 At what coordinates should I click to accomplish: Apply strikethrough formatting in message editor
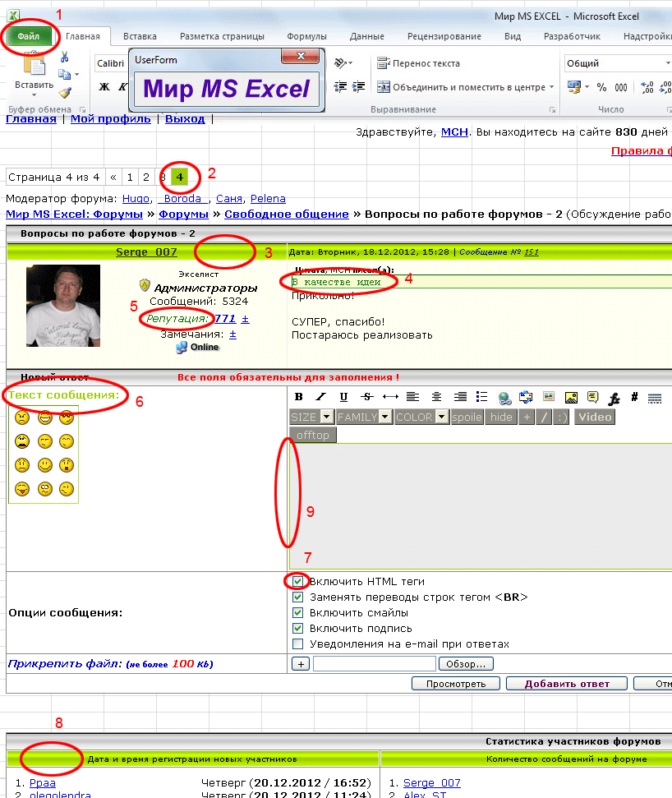point(366,397)
